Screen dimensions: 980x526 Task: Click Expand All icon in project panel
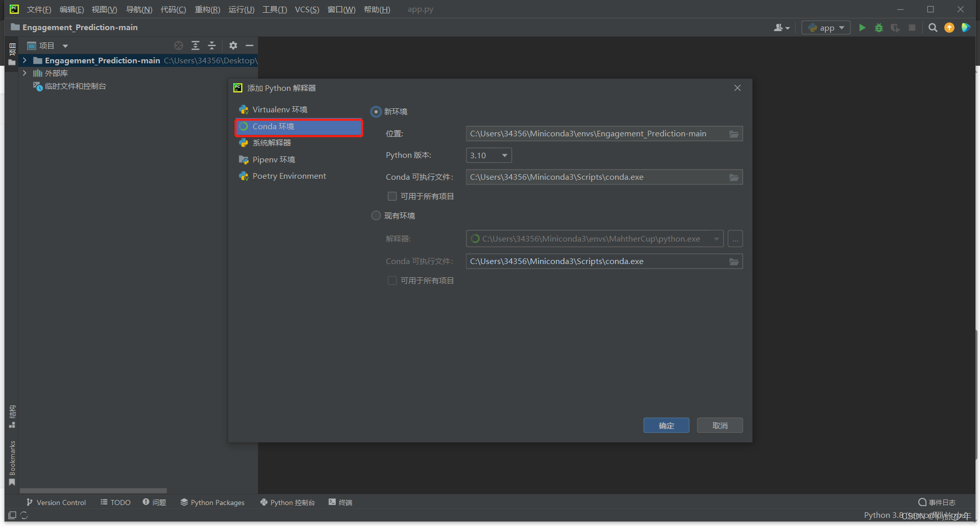195,45
